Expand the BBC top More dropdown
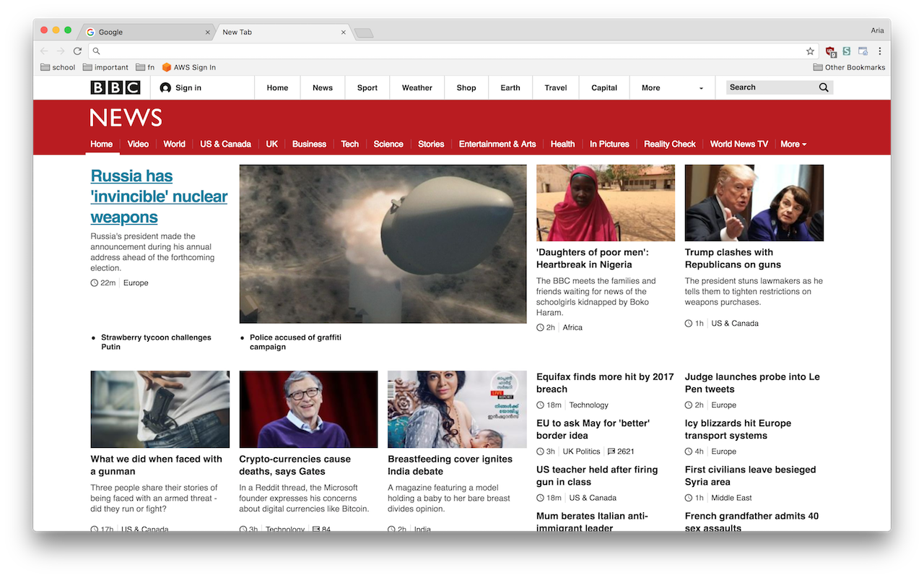This screenshot has height=578, width=924. [x=672, y=87]
